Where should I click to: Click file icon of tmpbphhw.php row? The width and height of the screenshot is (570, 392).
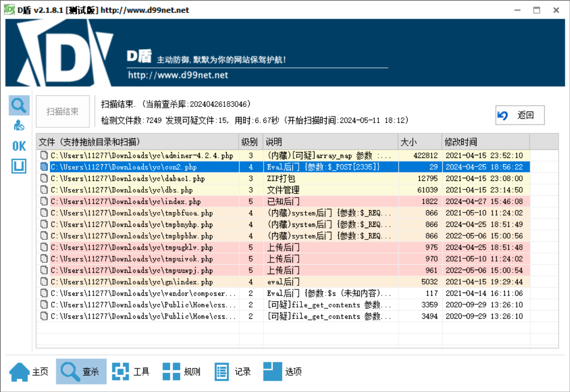pos(44,236)
